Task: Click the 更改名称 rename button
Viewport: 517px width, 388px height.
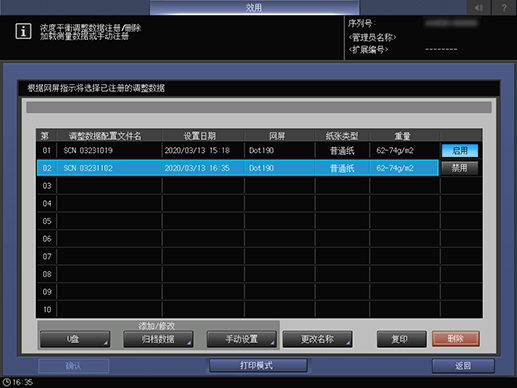Action: coord(317,339)
